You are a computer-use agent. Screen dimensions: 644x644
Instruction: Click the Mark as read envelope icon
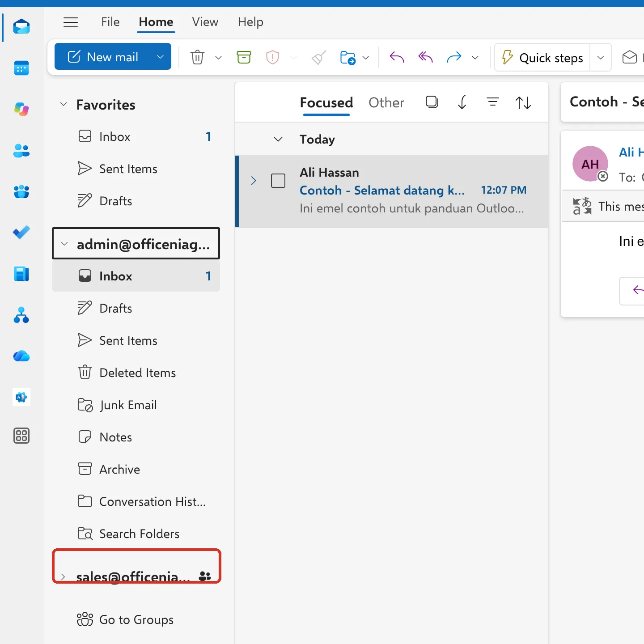click(x=629, y=57)
